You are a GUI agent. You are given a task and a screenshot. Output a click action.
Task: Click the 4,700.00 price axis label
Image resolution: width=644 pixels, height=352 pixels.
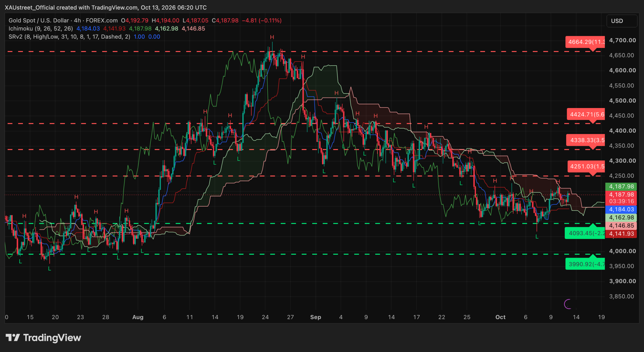pyautogui.click(x=622, y=40)
